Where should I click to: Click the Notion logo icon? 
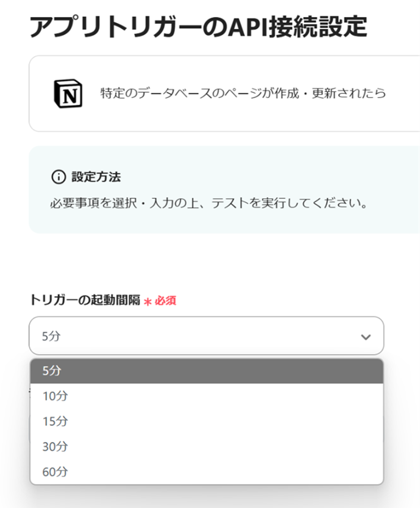pos(68,93)
